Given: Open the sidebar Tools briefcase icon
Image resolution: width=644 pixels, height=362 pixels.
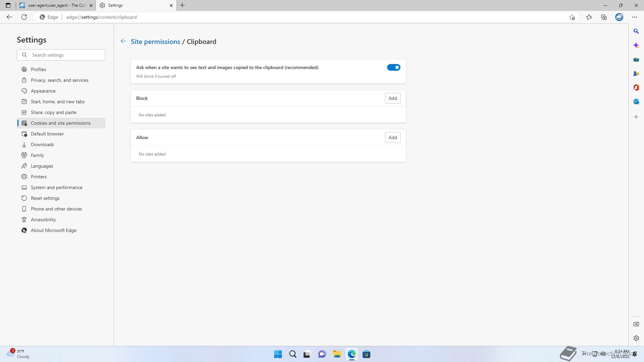Looking at the screenshot, I should click(x=636, y=59).
